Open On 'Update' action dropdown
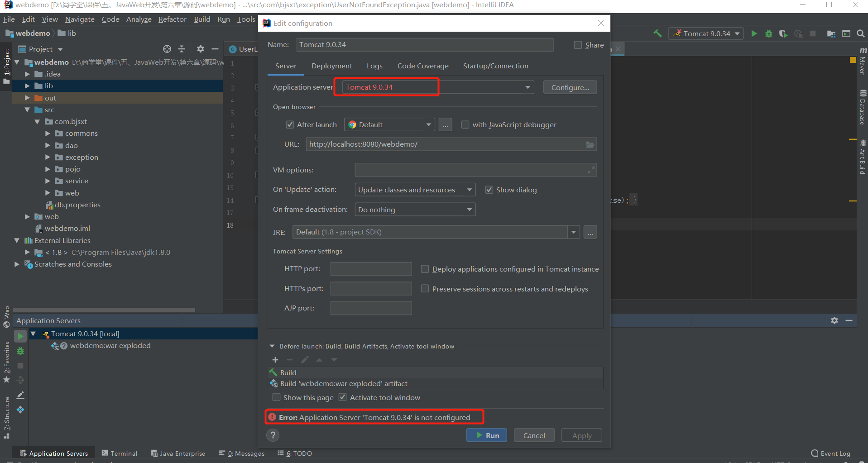 tap(415, 190)
